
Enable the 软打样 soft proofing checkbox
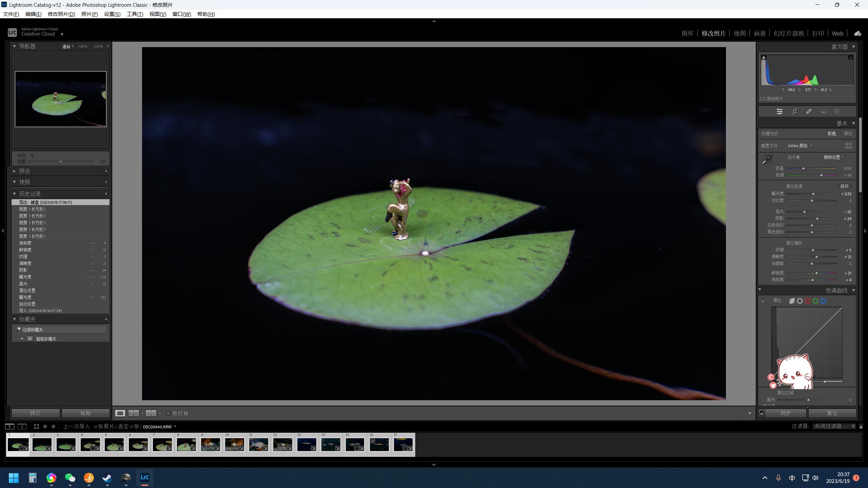pos(168,413)
